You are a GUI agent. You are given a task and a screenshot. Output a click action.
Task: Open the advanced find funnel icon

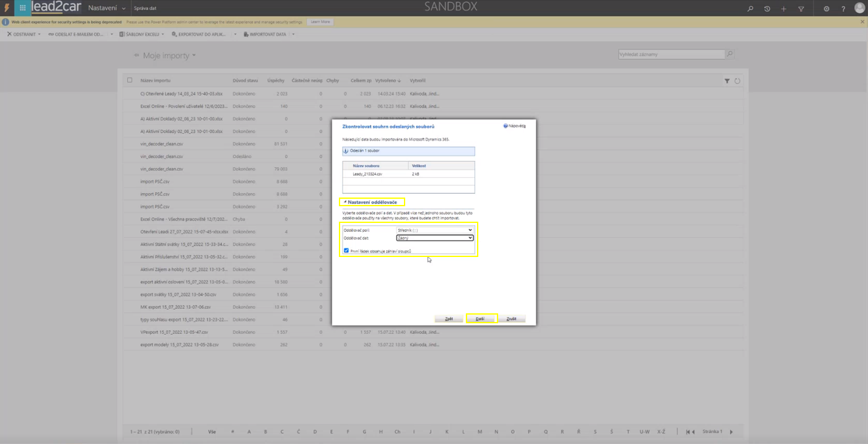pos(801,9)
